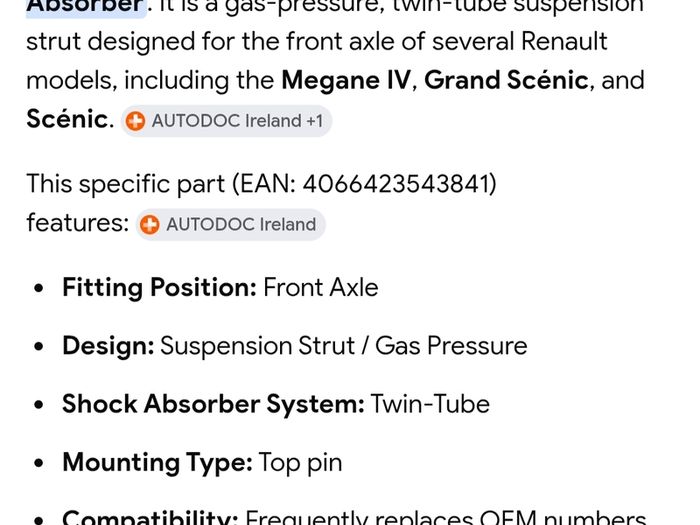Click the highlighted Absorber text
Image resolution: width=700 pixels, height=525 pixels.
pos(86,7)
